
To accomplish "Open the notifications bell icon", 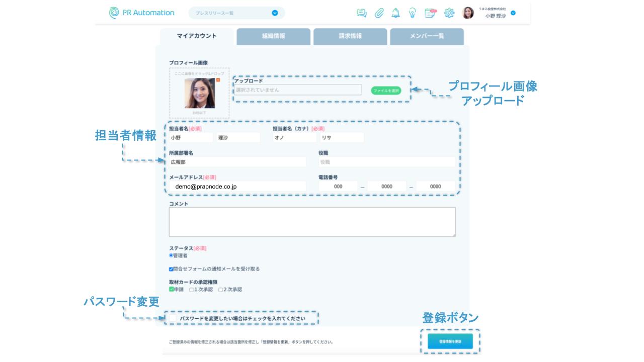I will tap(396, 13).
